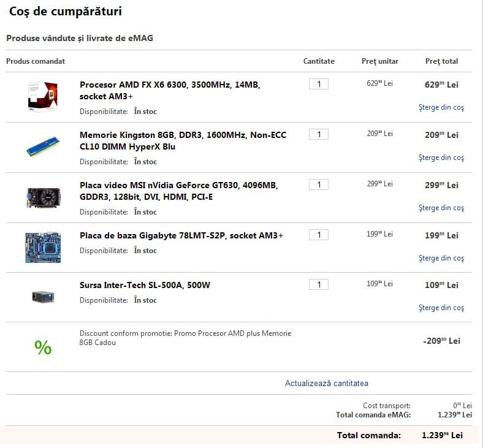Click the Inter-Tech power supply image
The width and height of the screenshot is (483, 448).
(x=43, y=297)
